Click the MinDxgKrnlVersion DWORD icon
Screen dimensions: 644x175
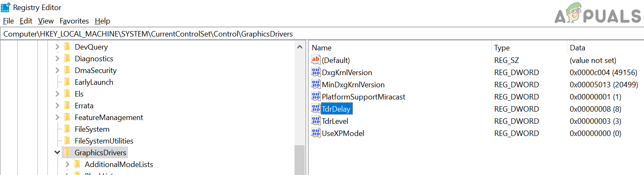click(315, 85)
